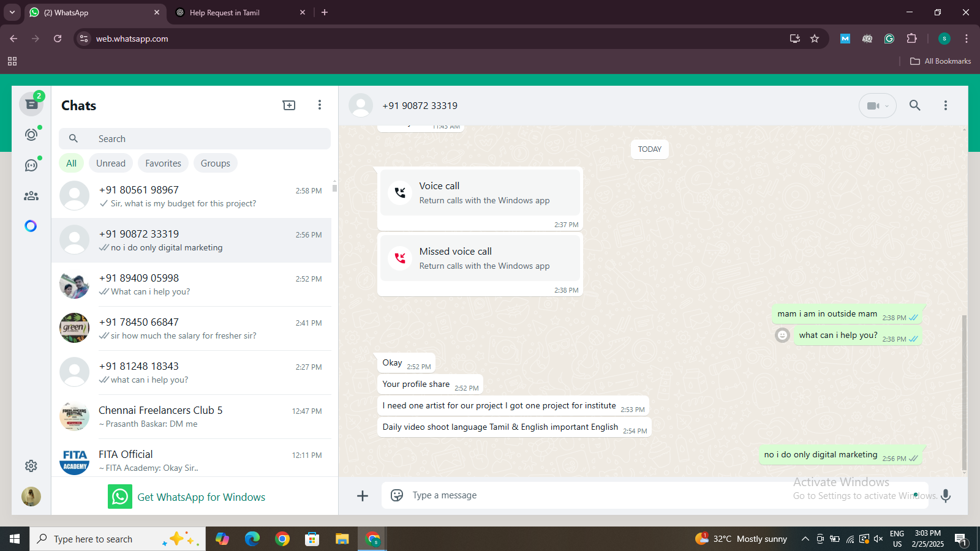Click the microphone voice message icon
This screenshot has width=980, height=551.
946,495
